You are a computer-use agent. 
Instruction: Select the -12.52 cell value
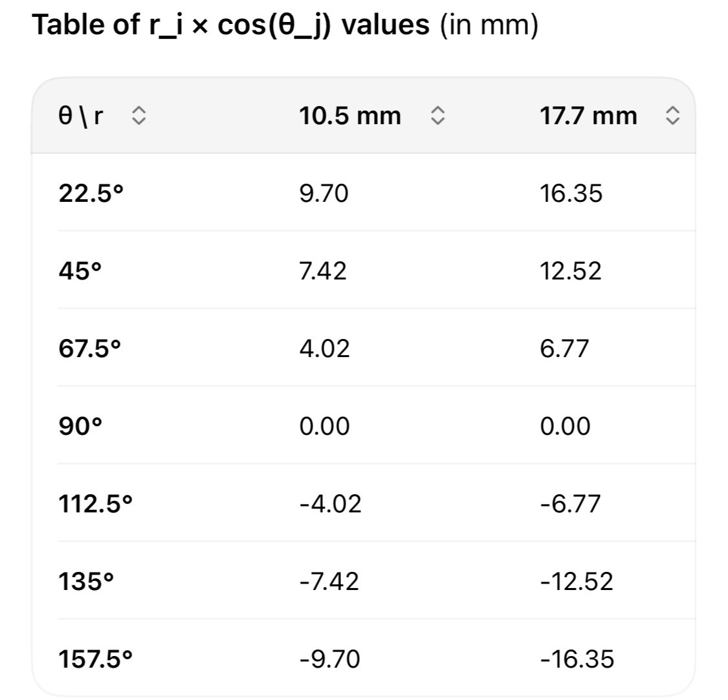pyautogui.click(x=577, y=581)
